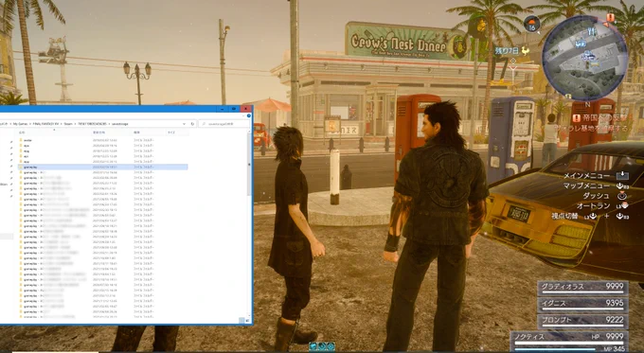Click the teal status icons at the bottom center
Image resolution: width=644 pixels, height=353 pixels.
pyautogui.click(x=322, y=346)
